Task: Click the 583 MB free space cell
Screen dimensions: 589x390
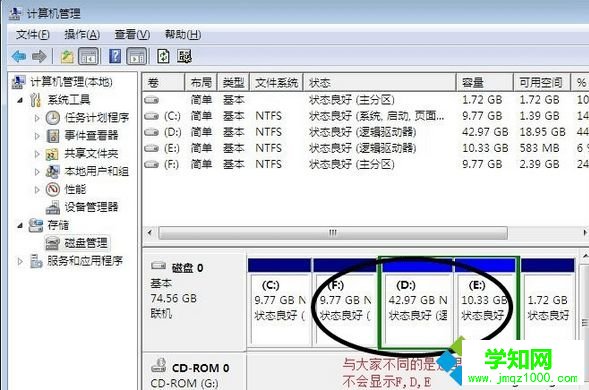Action: (x=539, y=148)
